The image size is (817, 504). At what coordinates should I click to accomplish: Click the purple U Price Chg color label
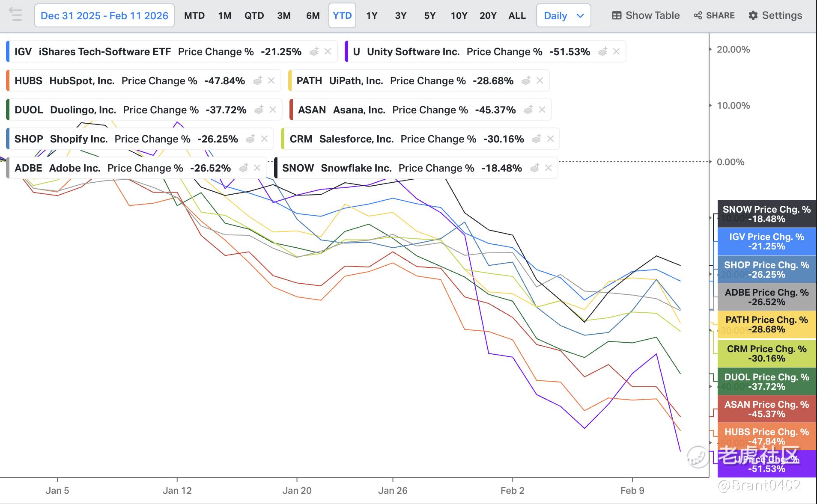pyautogui.click(x=766, y=464)
